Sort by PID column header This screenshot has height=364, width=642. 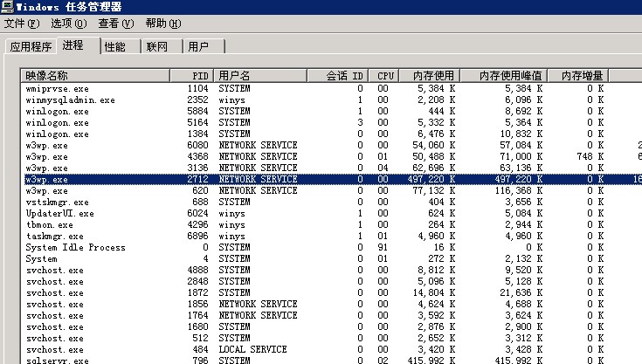[191, 76]
